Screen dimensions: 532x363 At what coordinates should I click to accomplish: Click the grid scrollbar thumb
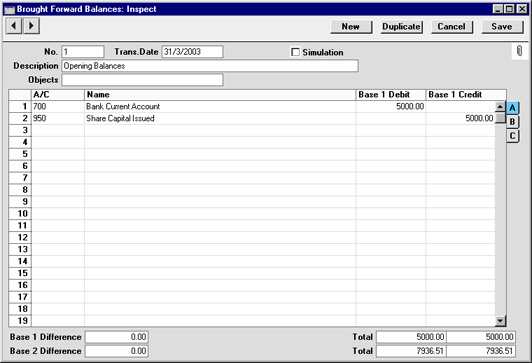(x=500, y=118)
